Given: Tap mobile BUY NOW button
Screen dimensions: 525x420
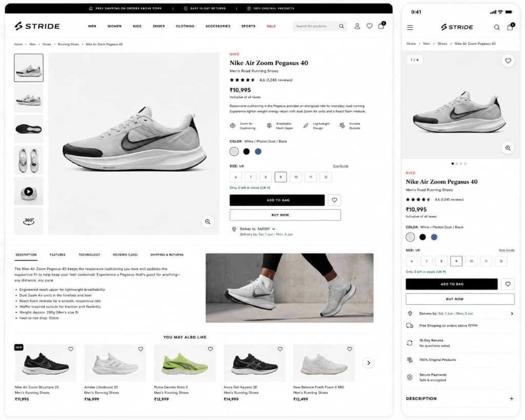Looking at the screenshot, I should point(460,299).
